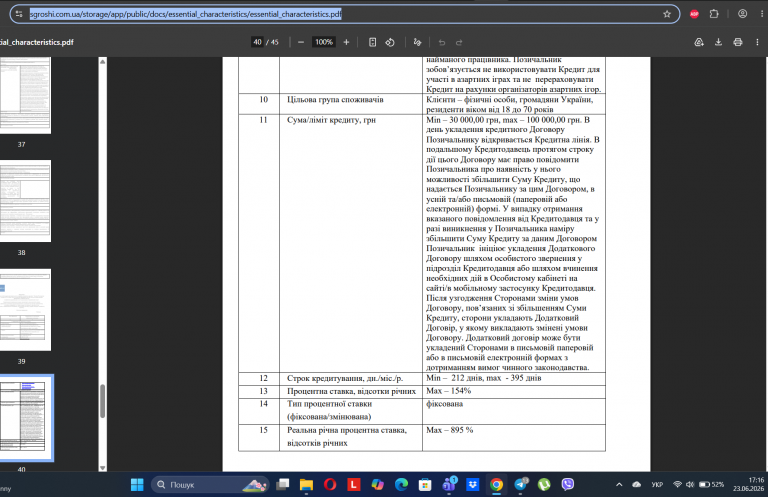768x497 pixels.
Task: Open PDF viewer more actions menu
Action: tap(757, 42)
